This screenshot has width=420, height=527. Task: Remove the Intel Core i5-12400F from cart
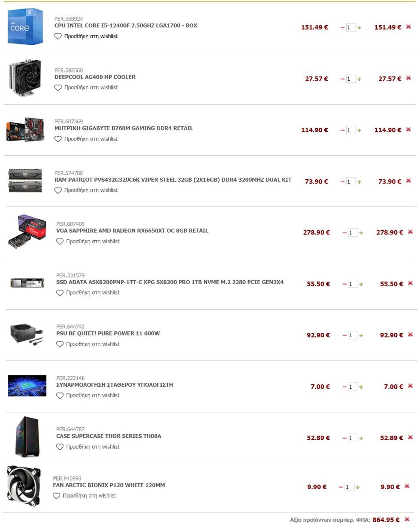point(409,27)
